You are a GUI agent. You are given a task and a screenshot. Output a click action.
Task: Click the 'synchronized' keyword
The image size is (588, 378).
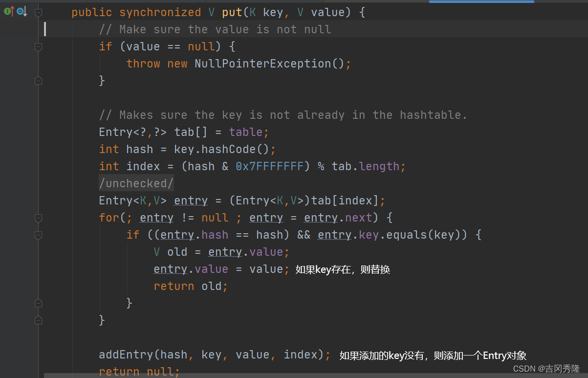coord(160,12)
